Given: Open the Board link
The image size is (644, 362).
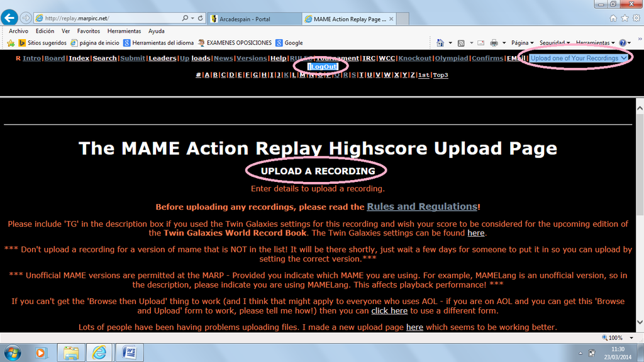Looking at the screenshot, I should tap(55, 58).
